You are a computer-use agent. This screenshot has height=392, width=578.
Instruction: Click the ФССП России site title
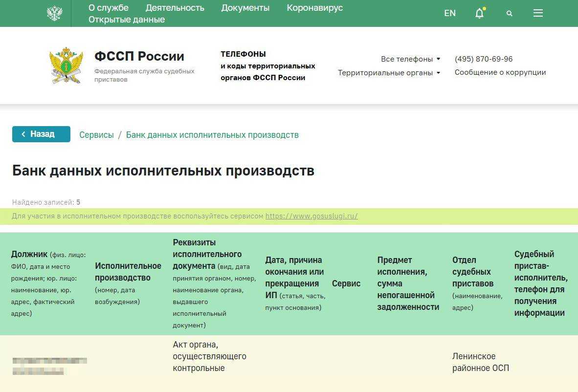139,56
